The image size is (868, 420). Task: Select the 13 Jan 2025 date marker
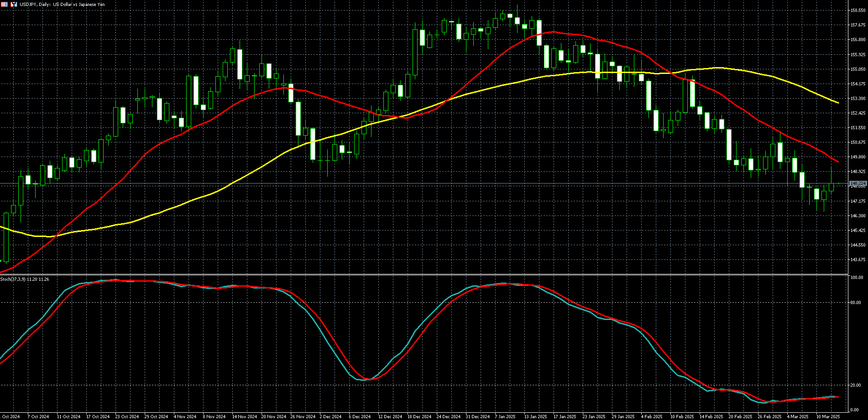point(535,416)
